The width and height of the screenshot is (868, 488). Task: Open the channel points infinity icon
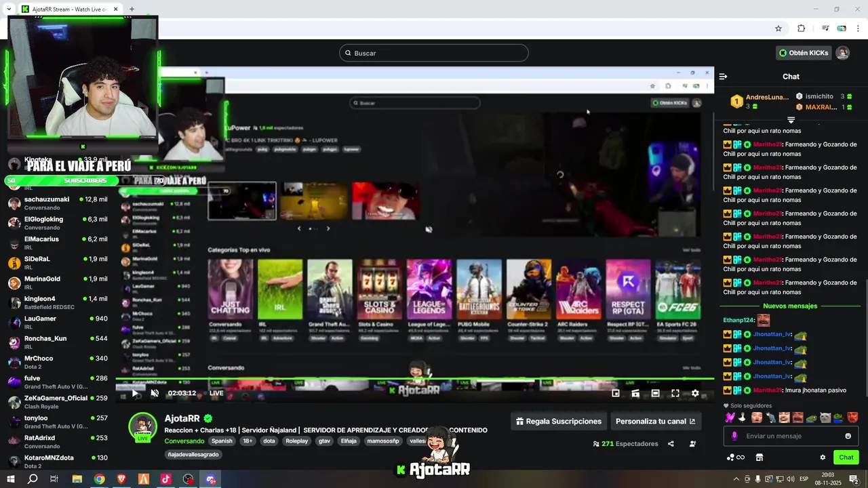pyautogui.click(x=736, y=457)
